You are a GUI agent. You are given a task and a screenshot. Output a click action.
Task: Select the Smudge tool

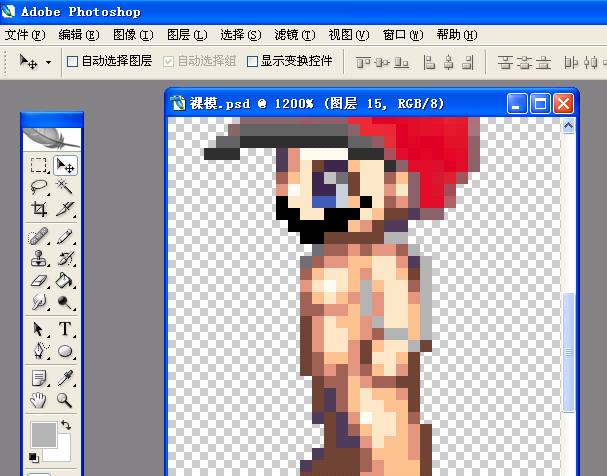pyautogui.click(x=39, y=301)
